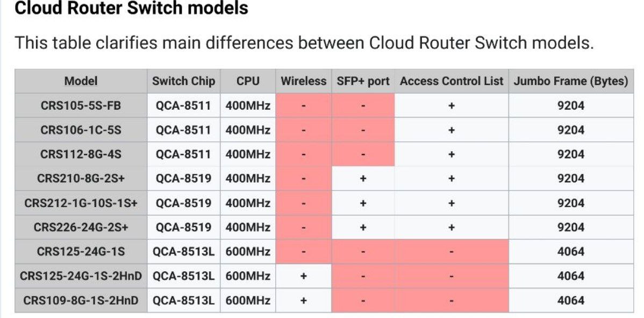Screen dimensions: 644x318
Task: Click the Switch Chip column header
Action: click(x=184, y=81)
